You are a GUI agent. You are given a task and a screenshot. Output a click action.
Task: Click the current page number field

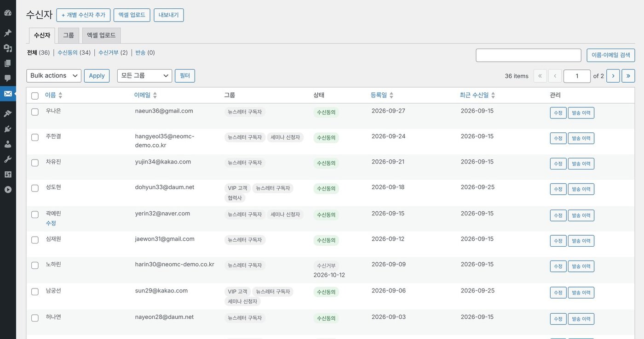pyautogui.click(x=577, y=76)
